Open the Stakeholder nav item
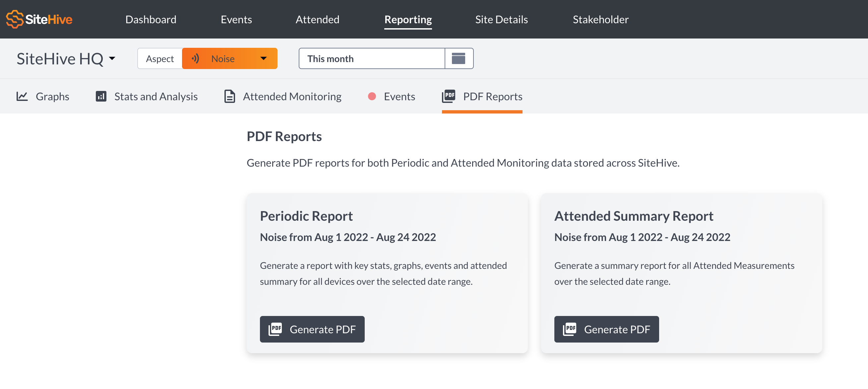868x389 pixels. [x=600, y=19]
